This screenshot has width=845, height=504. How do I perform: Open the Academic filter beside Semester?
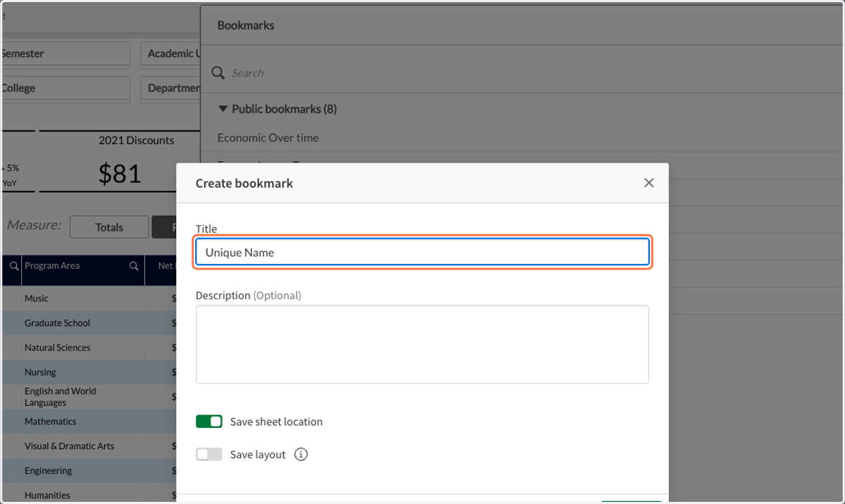(171, 54)
